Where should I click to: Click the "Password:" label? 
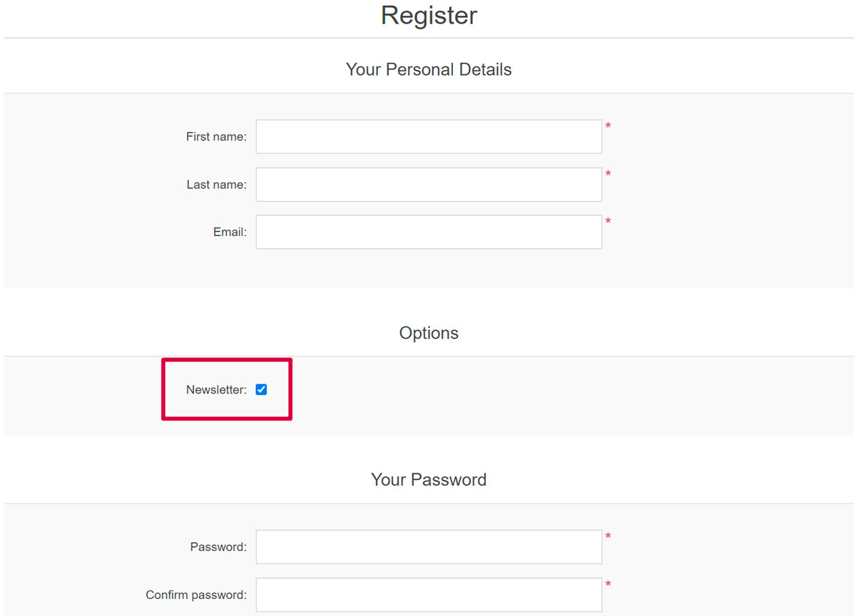[x=218, y=548]
